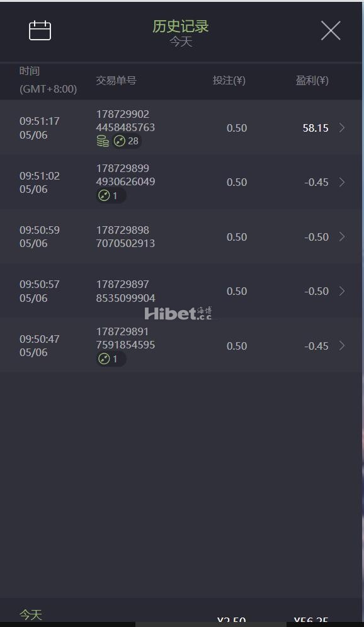
Task: Click the Hibet watermark logo
Action: (x=178, y=313)
